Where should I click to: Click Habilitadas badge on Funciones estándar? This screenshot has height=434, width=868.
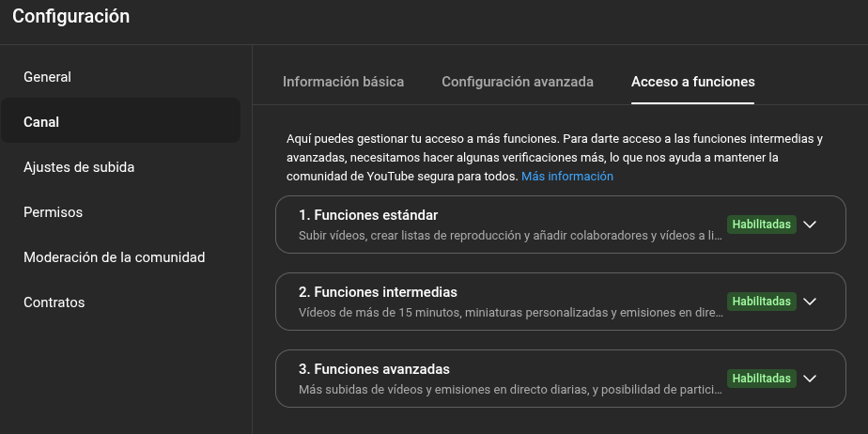click(762, 225)
